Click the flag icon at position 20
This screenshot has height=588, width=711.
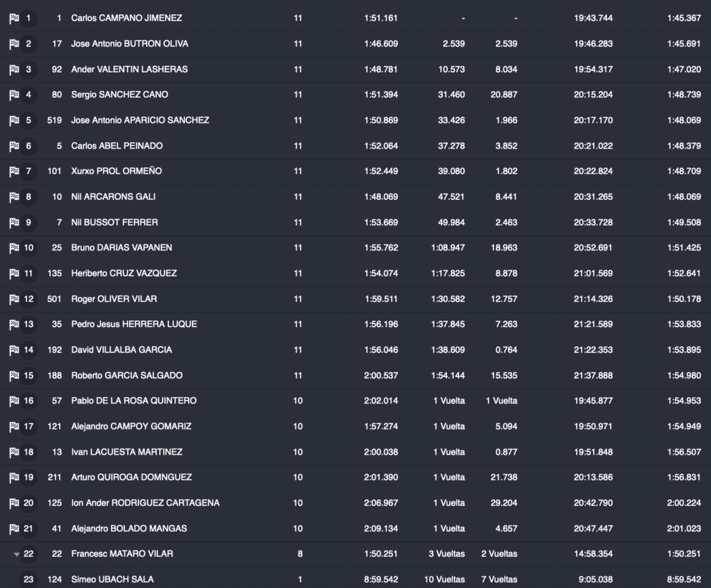(x=14, y=503)
